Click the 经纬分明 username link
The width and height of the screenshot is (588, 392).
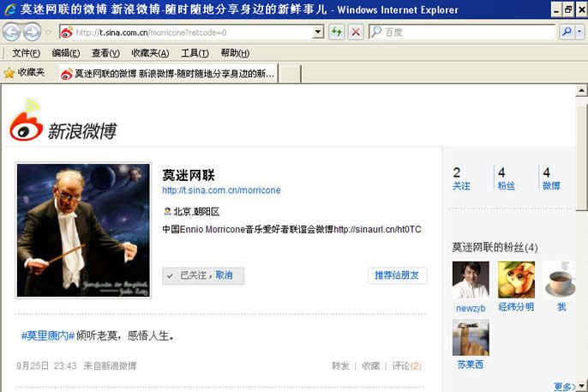coord(516,307)
